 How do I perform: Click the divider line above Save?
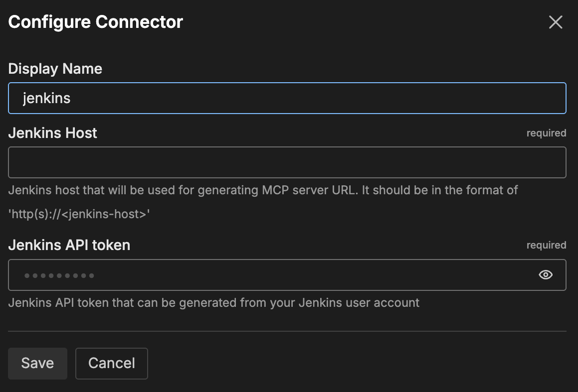click(287, 331)
